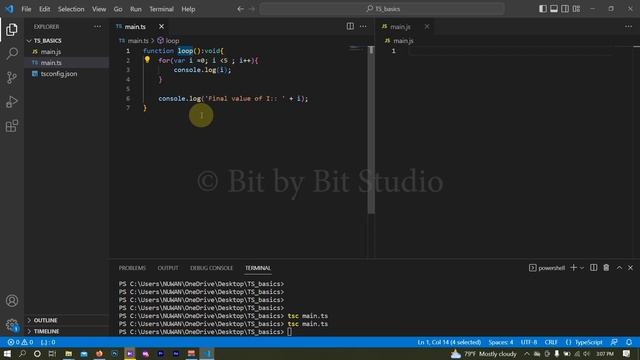Close the main.js tab

pos(427,27)
